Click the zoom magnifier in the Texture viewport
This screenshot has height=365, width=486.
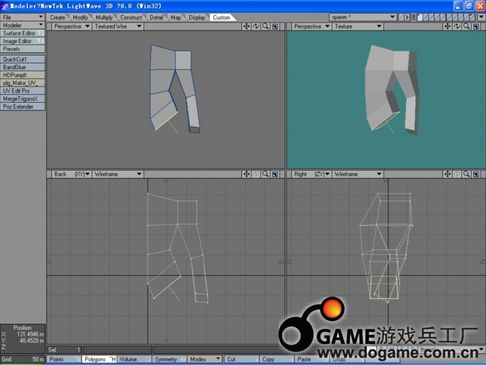[x=467, y=26]
